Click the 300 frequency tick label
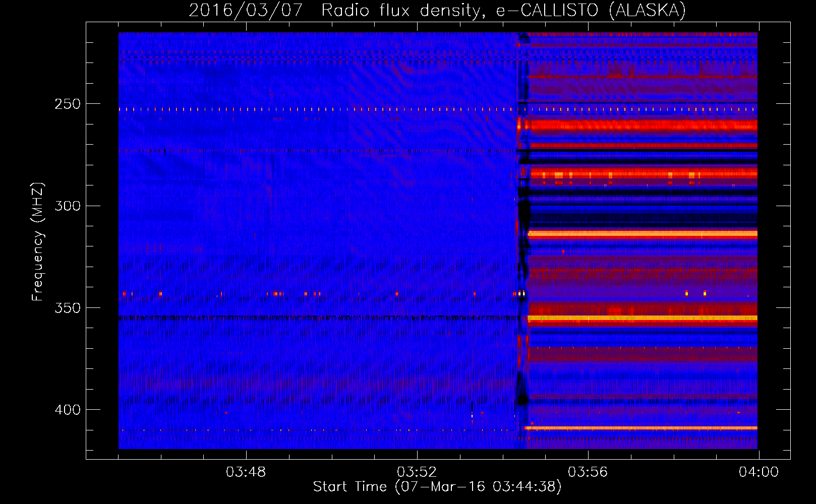Image resolution: width=816 pixels, height=504 pixels. [x=68, y=206]
